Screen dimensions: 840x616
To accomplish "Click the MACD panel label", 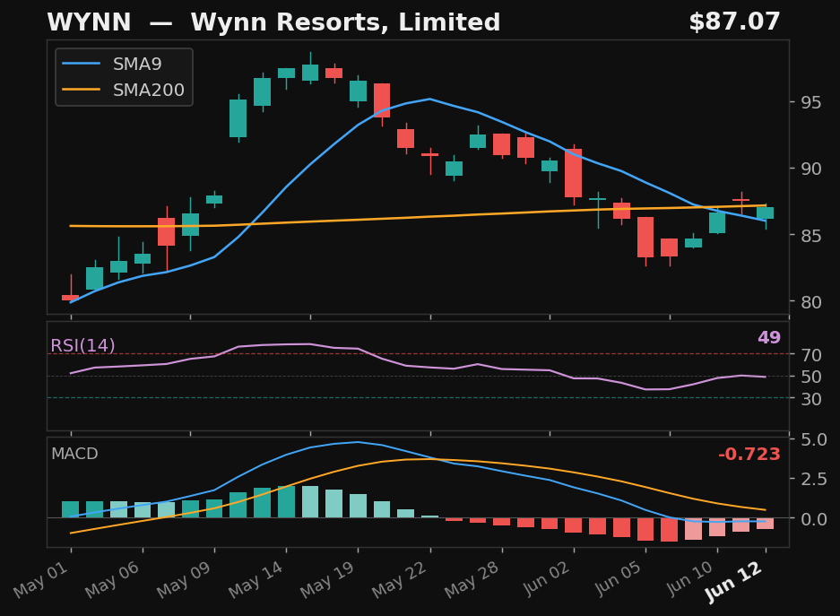I will click(x=74, y=454).
